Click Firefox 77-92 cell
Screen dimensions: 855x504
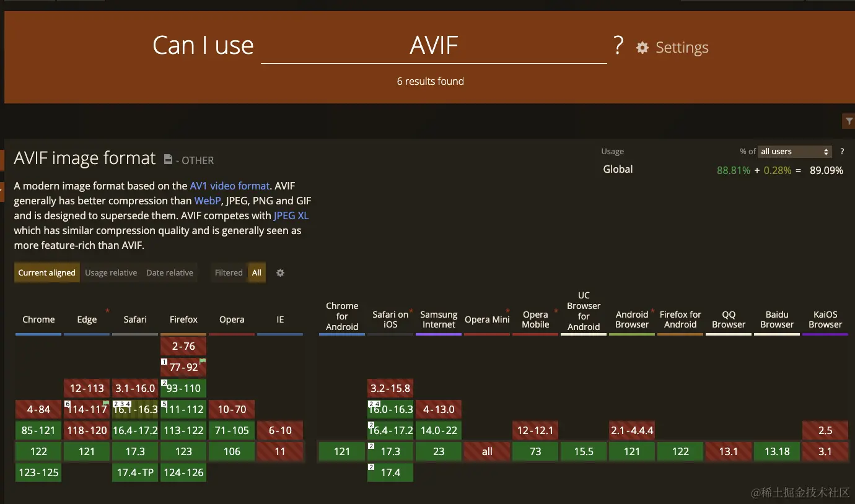pyautogui.click(x=183, y=367)
